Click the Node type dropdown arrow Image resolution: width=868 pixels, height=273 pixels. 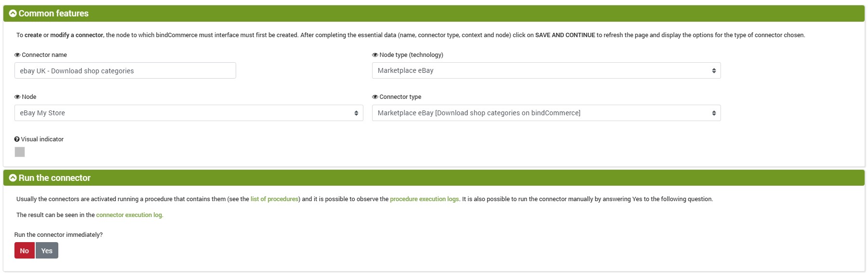(x=714, y=71)
